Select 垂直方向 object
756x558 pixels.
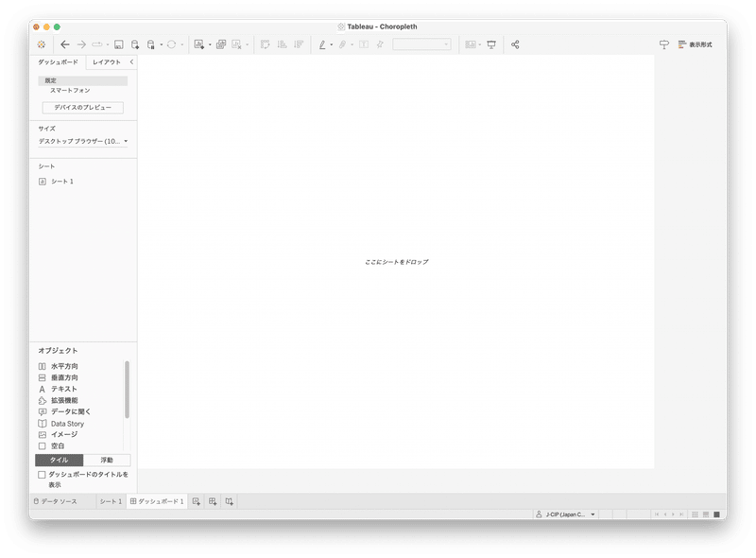click(59, 377)
